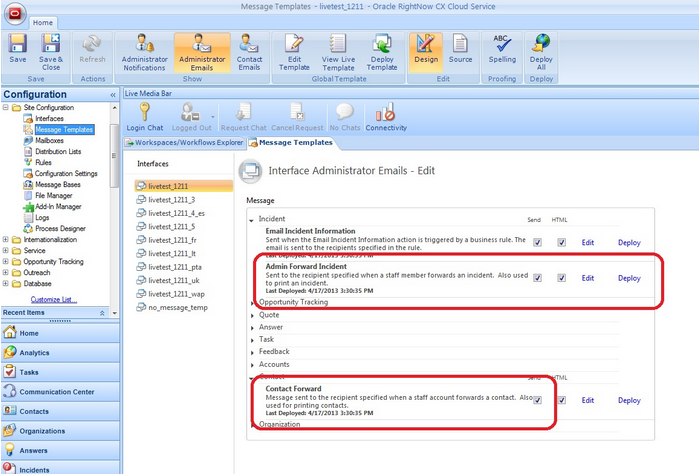Expand the Feedback section
Viewport: 699px width, 474px height.
(x=252, y=353)
